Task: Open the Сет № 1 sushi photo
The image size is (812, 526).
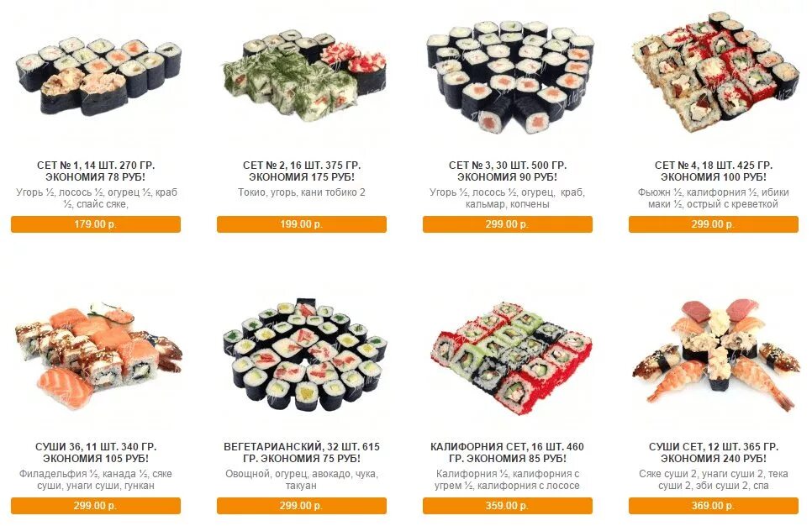Action: pos(99,76)
